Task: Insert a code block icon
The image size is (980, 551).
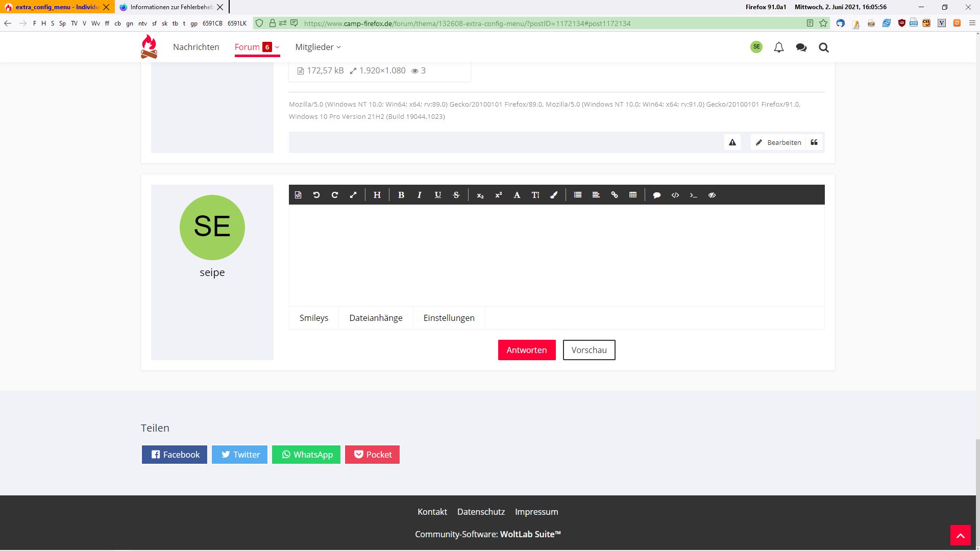Action: point(675,195)
